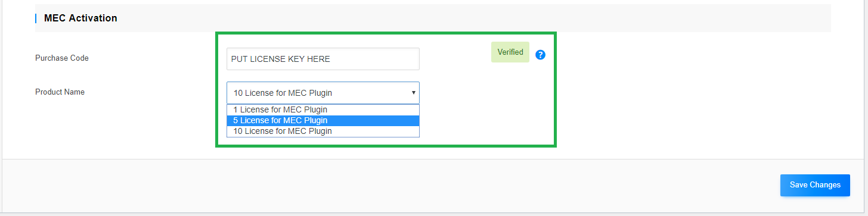Click the Save Changes button

tap(815, 185)
